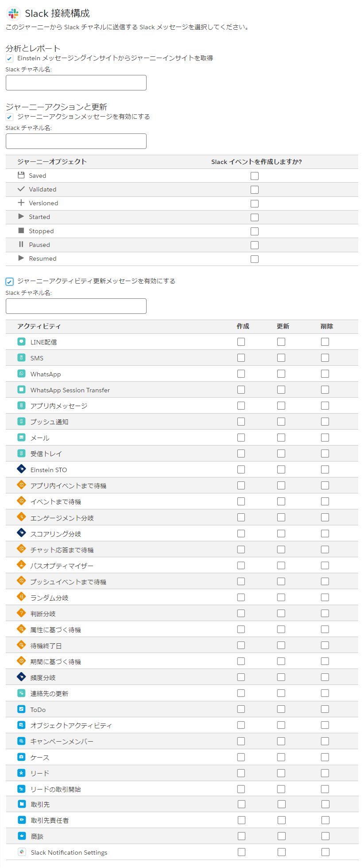Click the 判断分岐 question mark icon

(21, 612)
